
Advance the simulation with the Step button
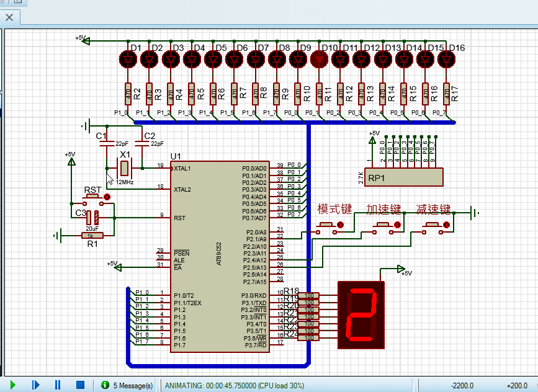36,385
